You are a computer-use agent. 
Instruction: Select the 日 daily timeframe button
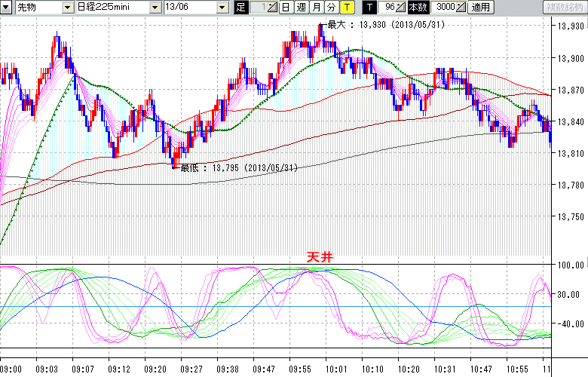[286, 8]
